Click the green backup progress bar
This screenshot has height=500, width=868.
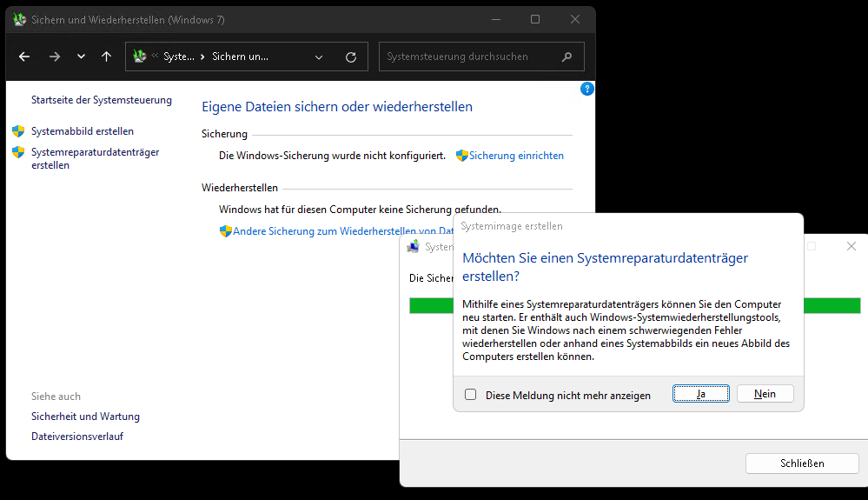click(635, 305)
